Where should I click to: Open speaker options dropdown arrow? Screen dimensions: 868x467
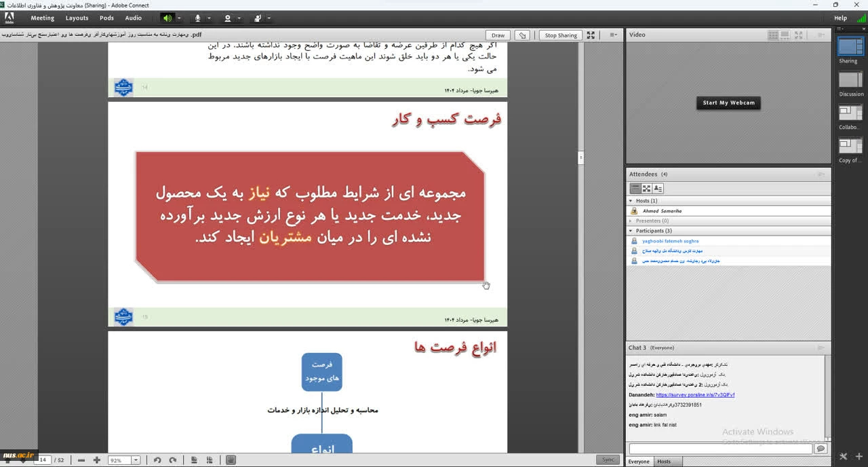click(x=180, y=18)
